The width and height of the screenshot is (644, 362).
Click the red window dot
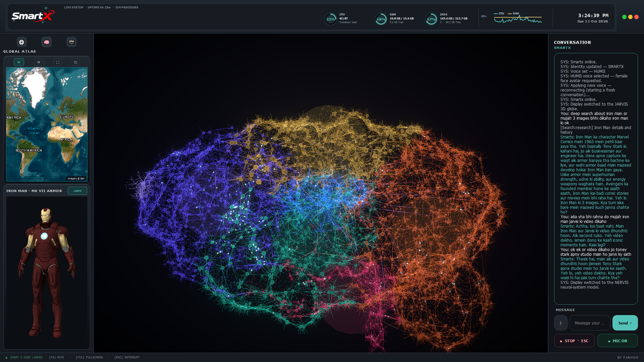point(636,17)
